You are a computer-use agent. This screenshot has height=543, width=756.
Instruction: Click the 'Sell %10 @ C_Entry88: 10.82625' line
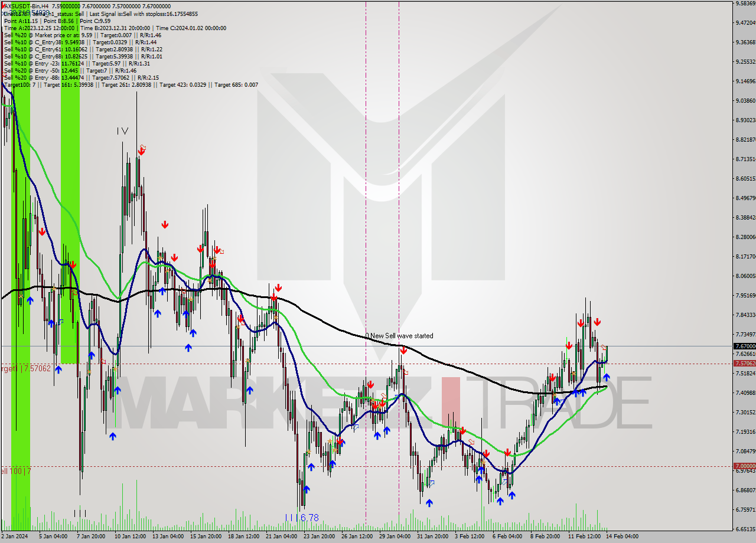(83, 56)
